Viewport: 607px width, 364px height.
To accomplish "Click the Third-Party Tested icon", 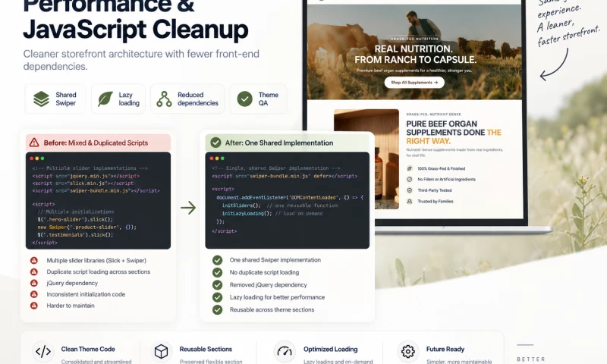I will [409, 190].
